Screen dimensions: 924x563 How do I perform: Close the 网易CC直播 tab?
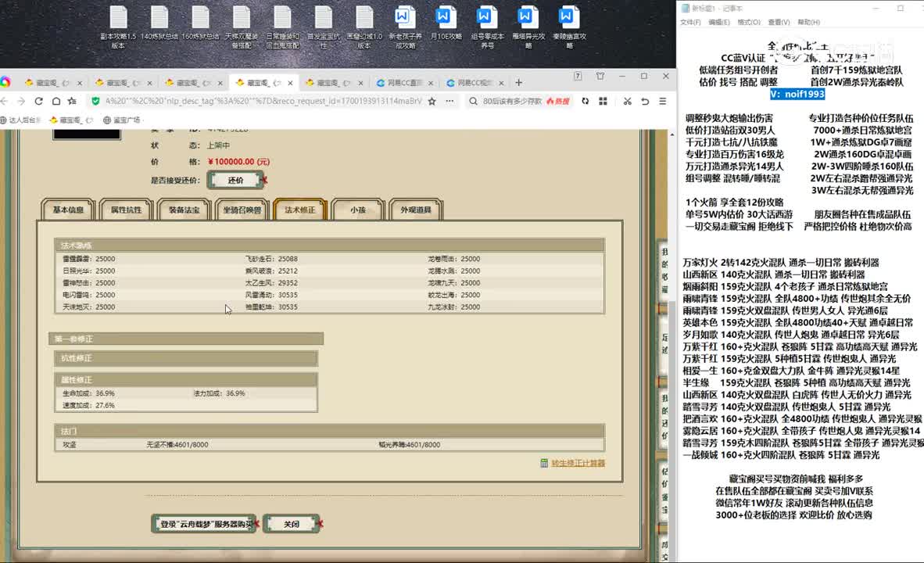(x=431, y=83)
